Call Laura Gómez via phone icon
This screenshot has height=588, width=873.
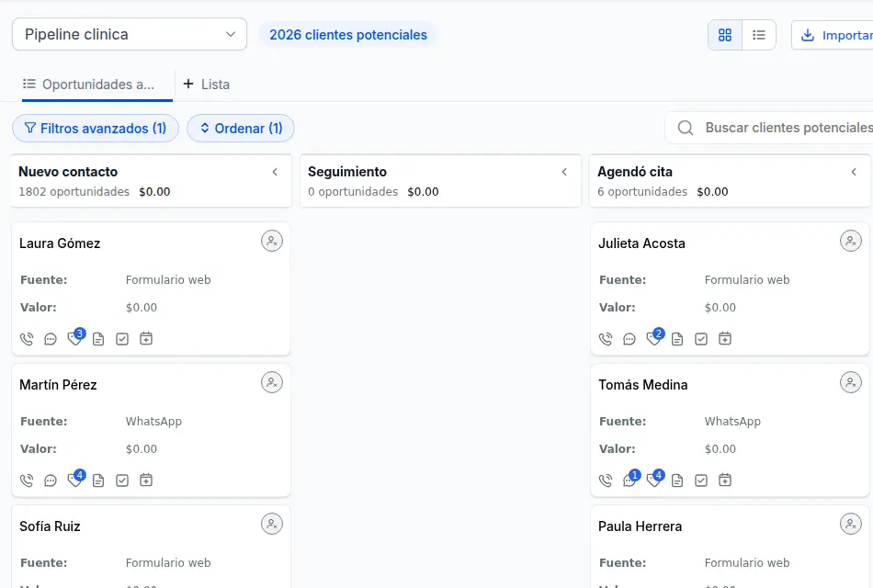pos(27,339)
